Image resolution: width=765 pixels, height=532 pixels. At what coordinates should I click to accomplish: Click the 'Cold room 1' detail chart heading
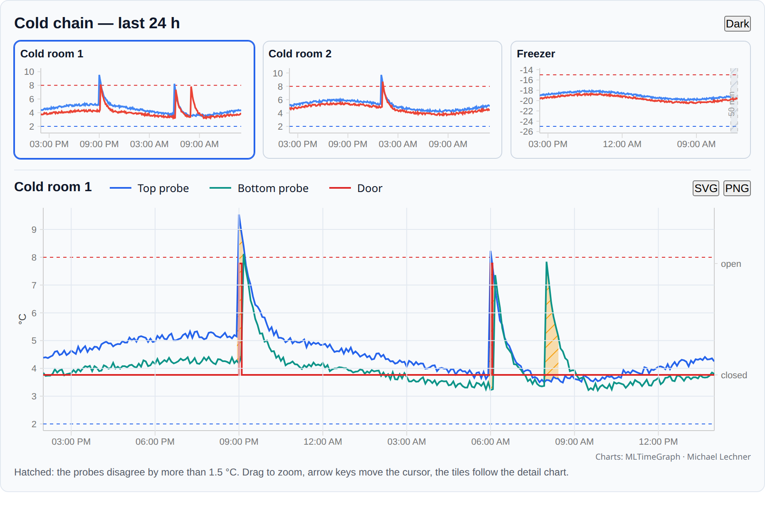(x=53, y=187)
